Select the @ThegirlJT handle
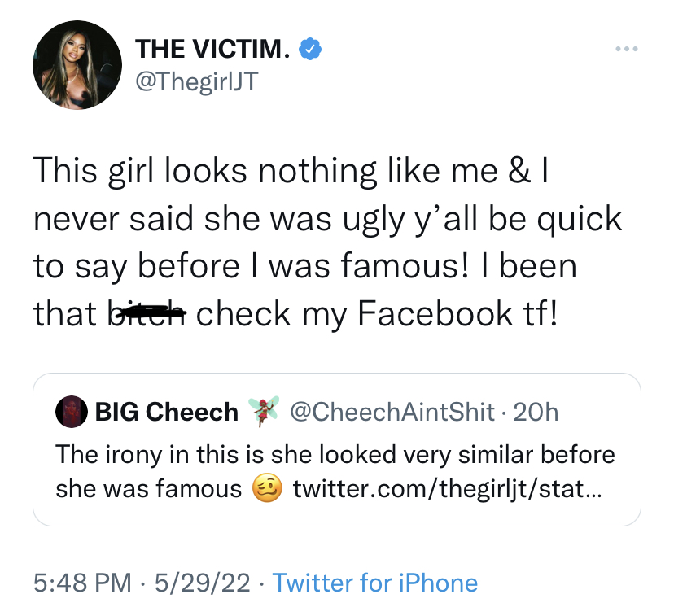Viewport: 674px width, 616px height. click(x=197, y=81)
